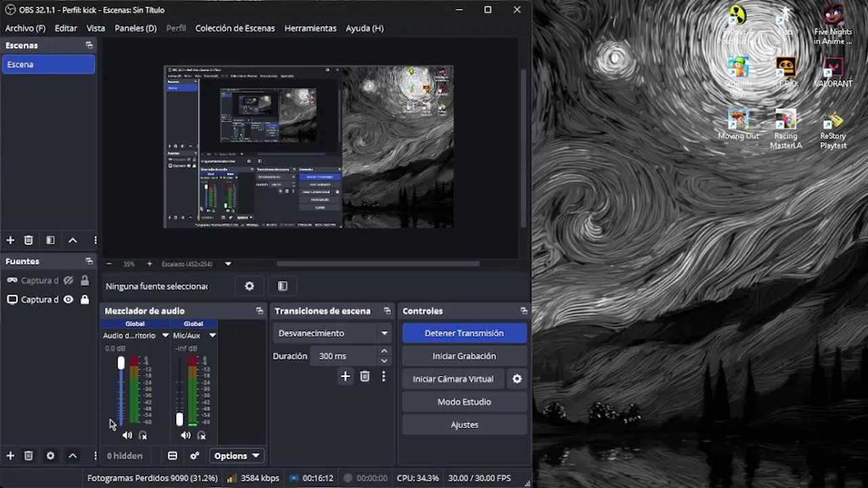868x488 pixels.
Task: Float the Fuentes dock panel
Action: tap(89, 261)
